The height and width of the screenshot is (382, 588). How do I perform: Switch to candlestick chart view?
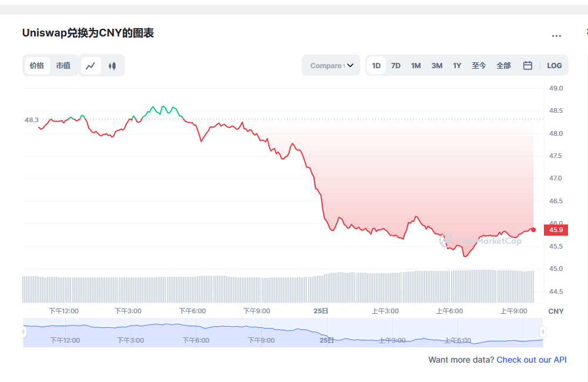coord(112,66)
